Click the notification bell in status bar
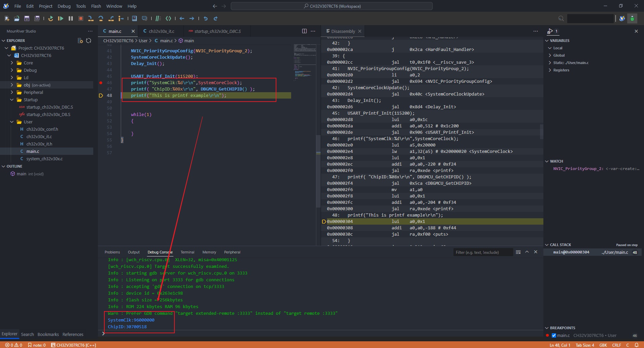644x348 pixels. [x=637, y=345]
